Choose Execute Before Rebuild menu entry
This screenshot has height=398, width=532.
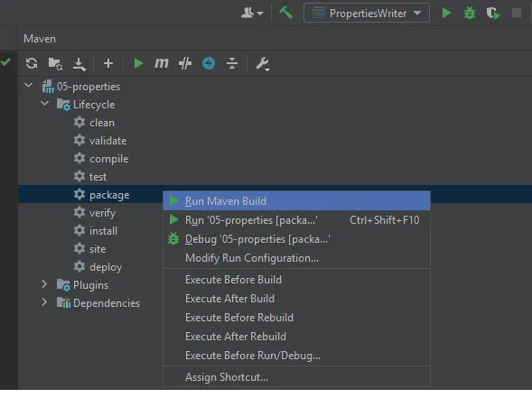[296, 318]
